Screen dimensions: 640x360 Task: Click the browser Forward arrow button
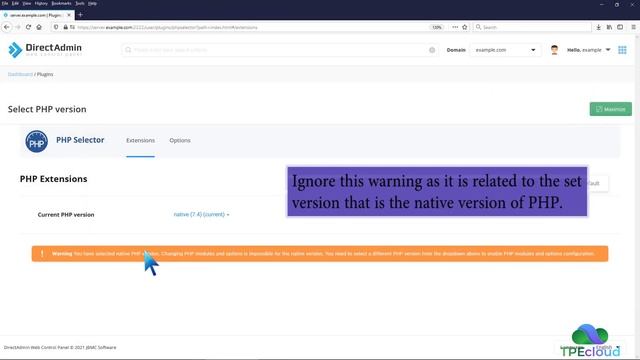[18, 27]
